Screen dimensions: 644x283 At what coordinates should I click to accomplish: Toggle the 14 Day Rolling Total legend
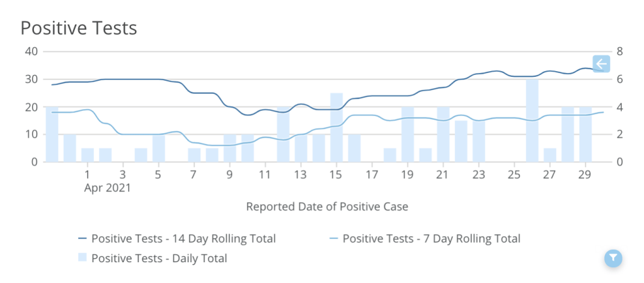183,239
